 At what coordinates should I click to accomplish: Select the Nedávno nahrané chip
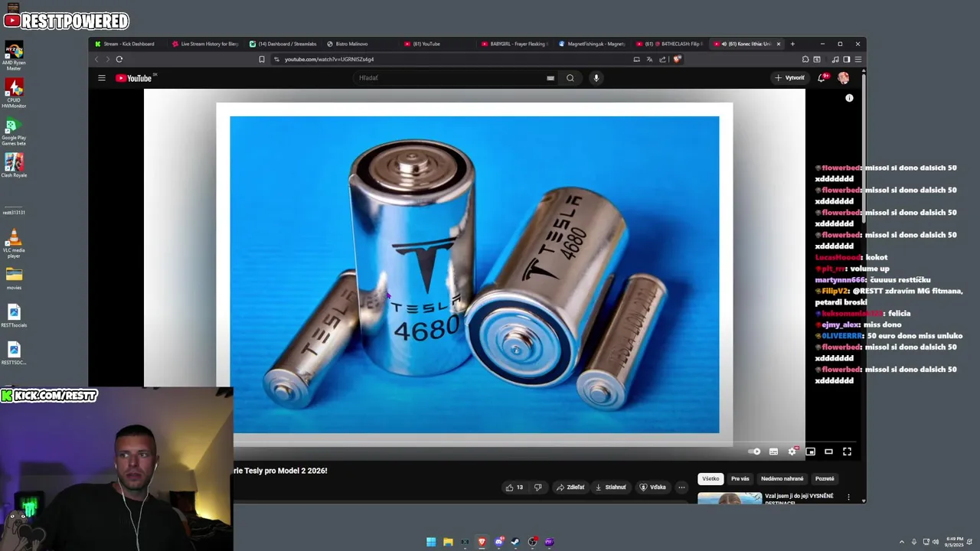[x=782, y=479]
